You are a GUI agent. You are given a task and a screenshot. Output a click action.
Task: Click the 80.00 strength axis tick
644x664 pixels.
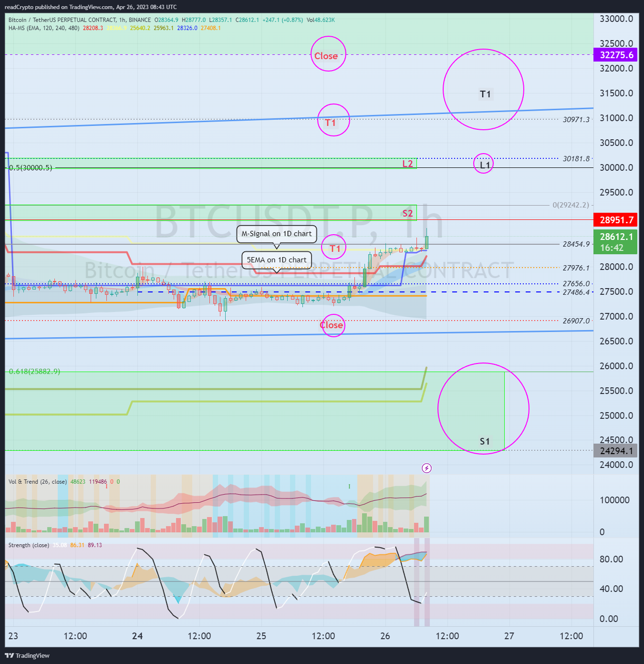612,560
